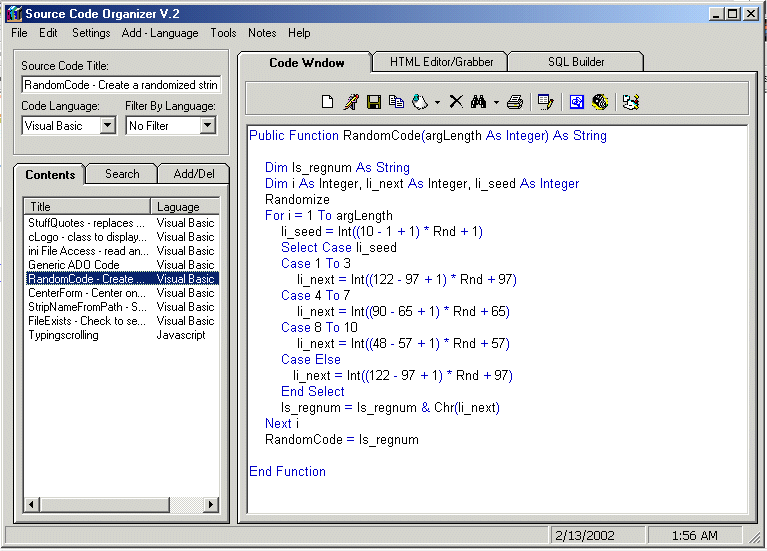
Task: Open the Search tab in left panel
Action: click(x=122, y=174)
